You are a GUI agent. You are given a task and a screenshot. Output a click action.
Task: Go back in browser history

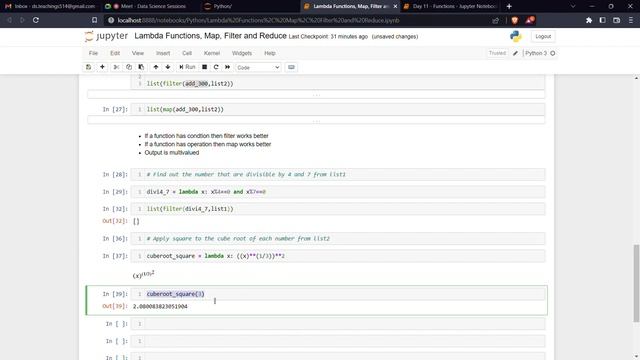point(9,20)
